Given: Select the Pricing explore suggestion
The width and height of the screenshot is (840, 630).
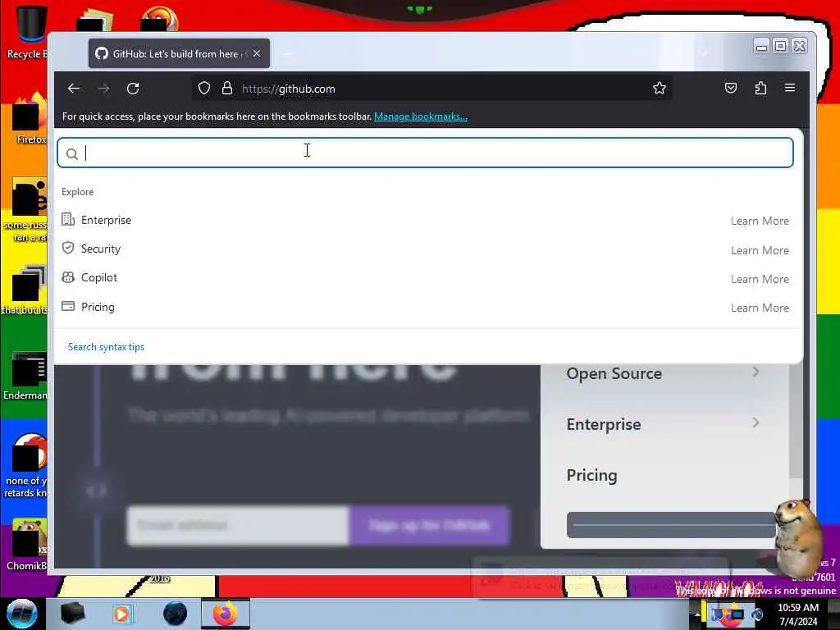Looking at the screenshot, I should (426, 307).
